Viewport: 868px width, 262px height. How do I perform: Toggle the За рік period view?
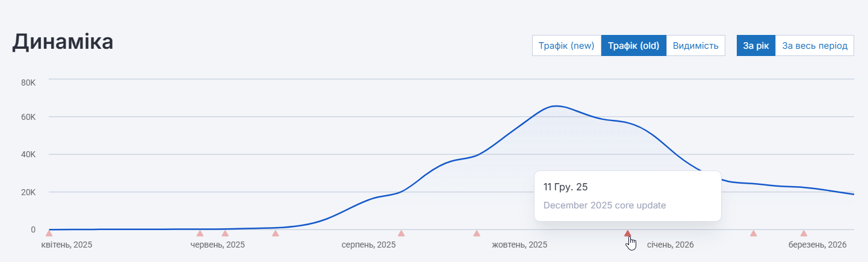[x=756, y=46]
